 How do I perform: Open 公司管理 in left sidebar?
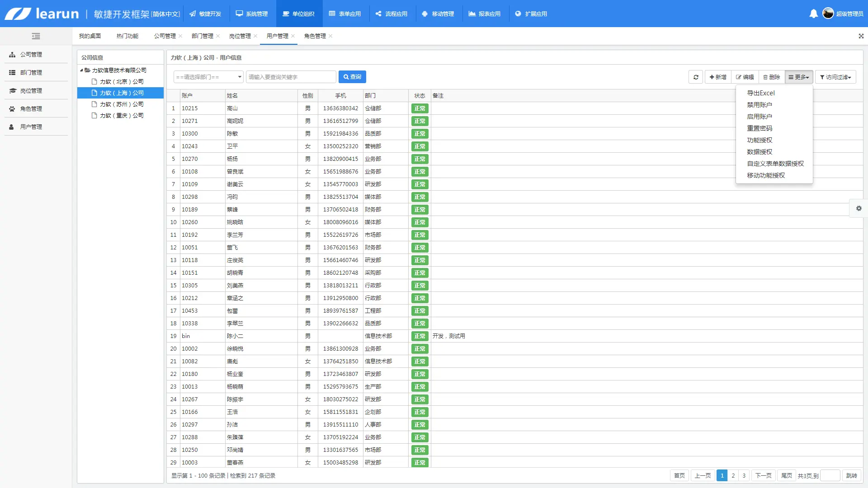click(x=31, y=55)
